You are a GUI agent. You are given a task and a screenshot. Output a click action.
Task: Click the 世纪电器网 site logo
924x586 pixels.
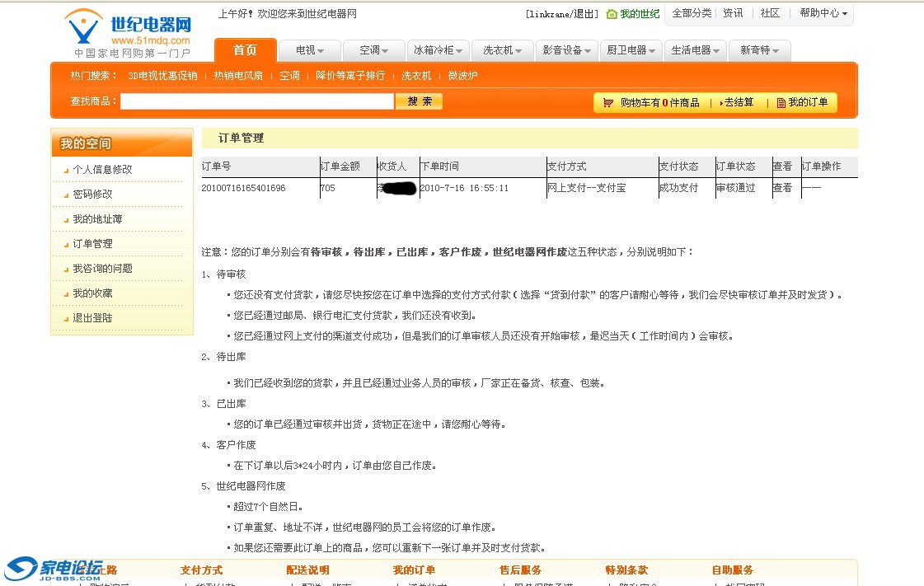[128, 31]
